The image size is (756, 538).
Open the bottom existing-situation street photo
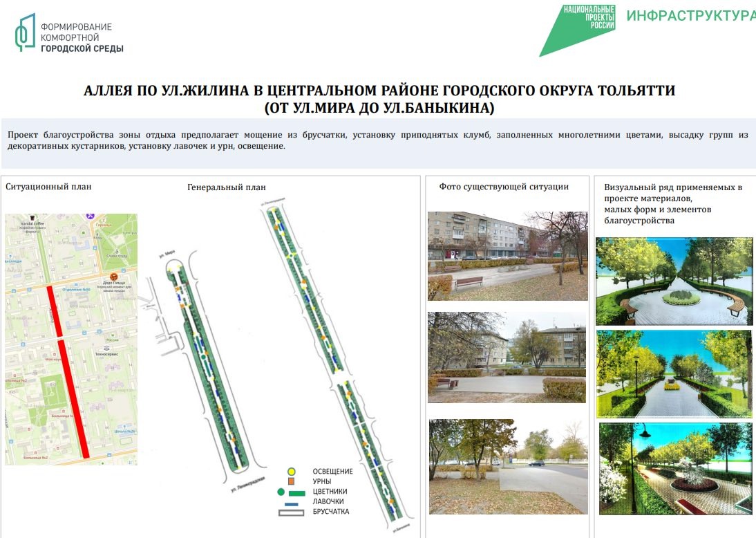click(x=507, y=466)
